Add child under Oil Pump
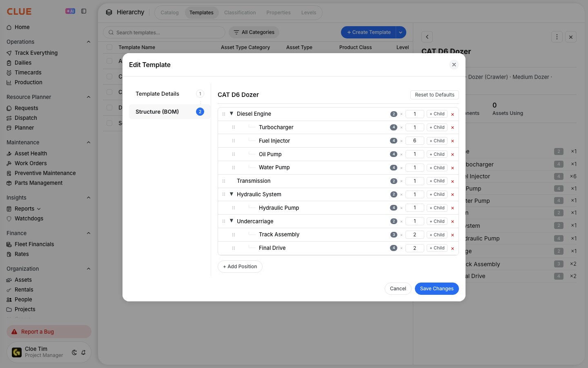 [437, 154]
